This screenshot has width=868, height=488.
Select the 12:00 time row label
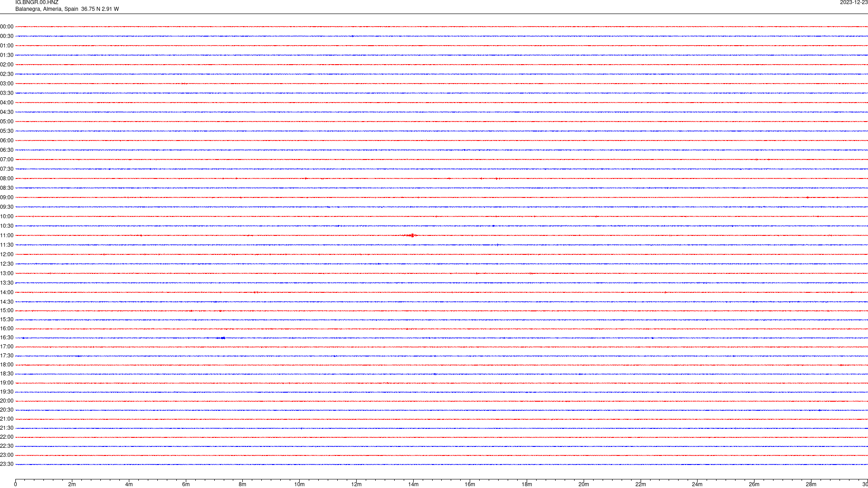click(7, 254)
